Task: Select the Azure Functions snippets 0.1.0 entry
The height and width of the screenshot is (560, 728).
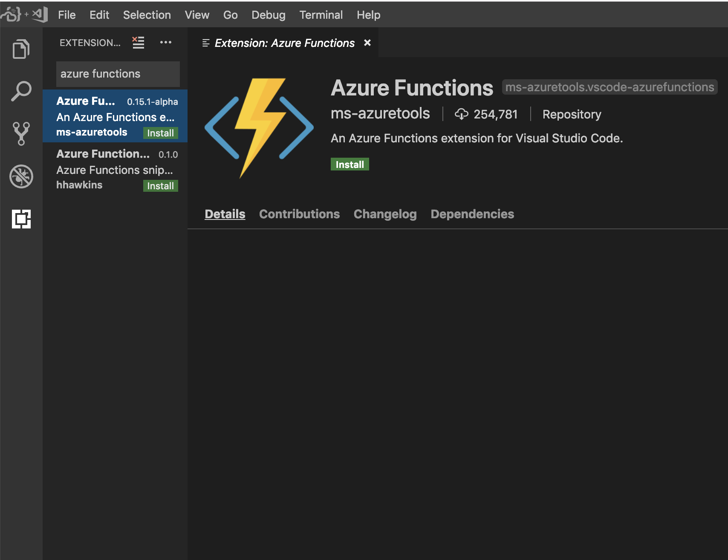Action: pos(115,169)
